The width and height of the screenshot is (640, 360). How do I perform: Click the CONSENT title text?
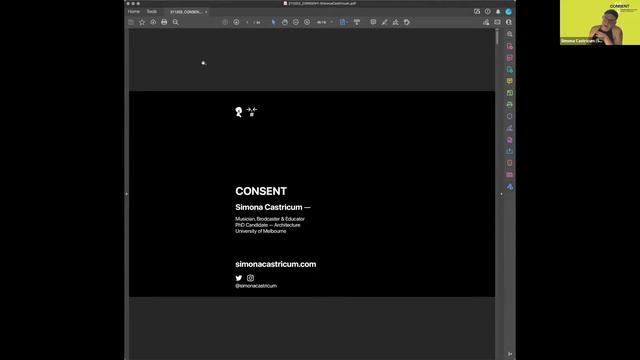pos(261,191)
